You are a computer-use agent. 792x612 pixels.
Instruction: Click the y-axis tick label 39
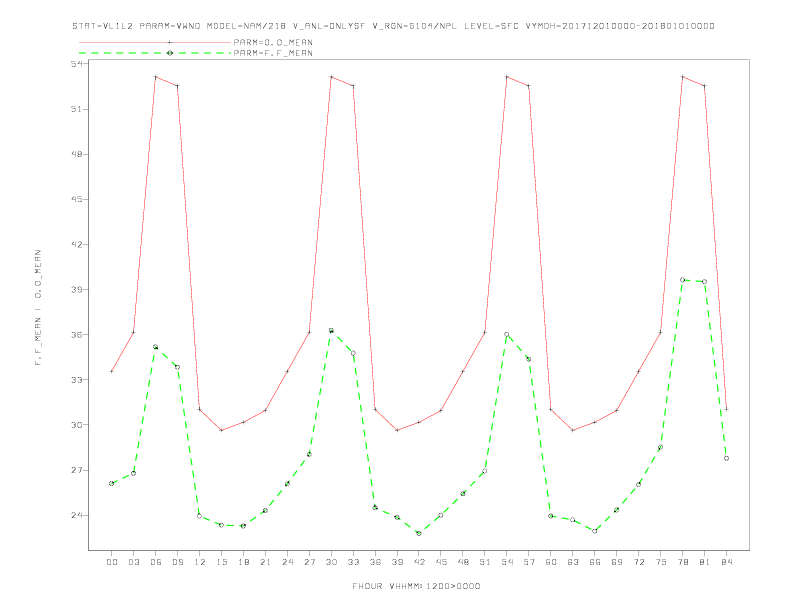pos(77,289)
